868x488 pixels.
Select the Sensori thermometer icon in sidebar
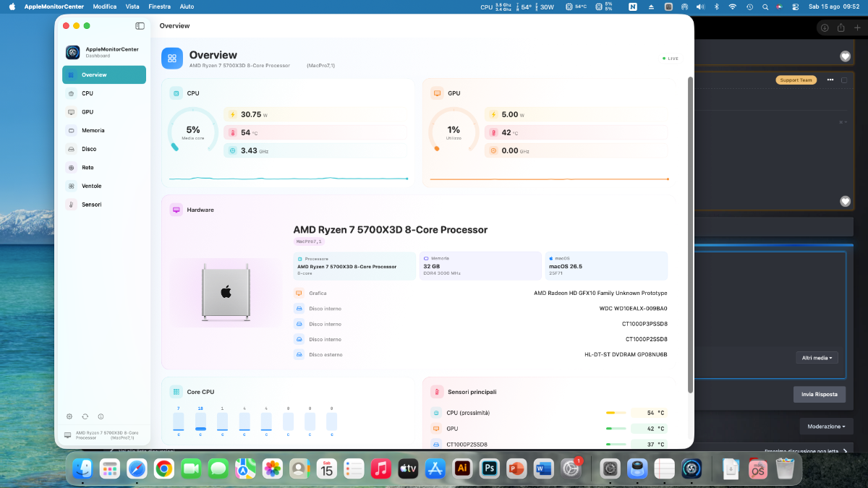click(x=71, y=205)
